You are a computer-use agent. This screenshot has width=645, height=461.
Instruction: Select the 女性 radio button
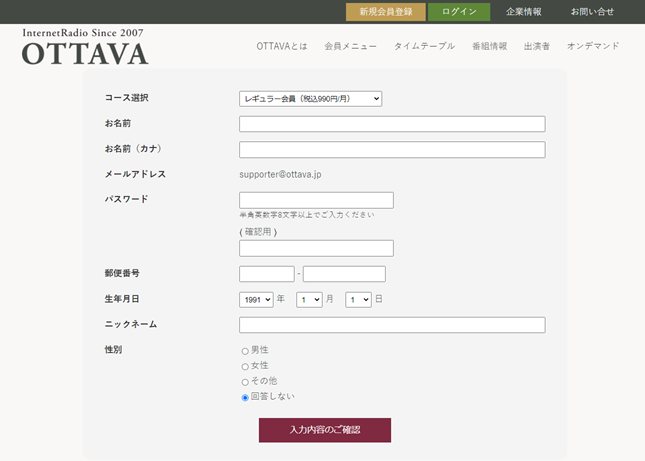point(245,366)
